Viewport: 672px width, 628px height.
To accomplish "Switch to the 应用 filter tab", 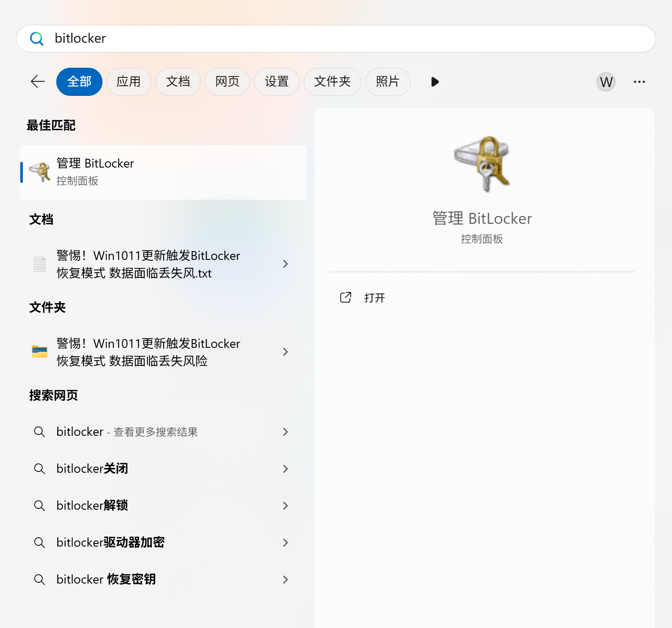I will pos(128,81).
